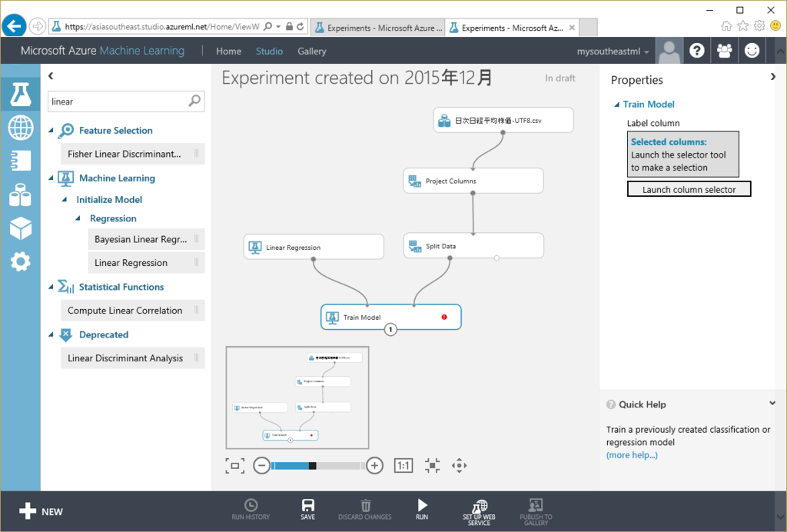
Task: Click Discard Changes trash icon
Action: (365, 510)
